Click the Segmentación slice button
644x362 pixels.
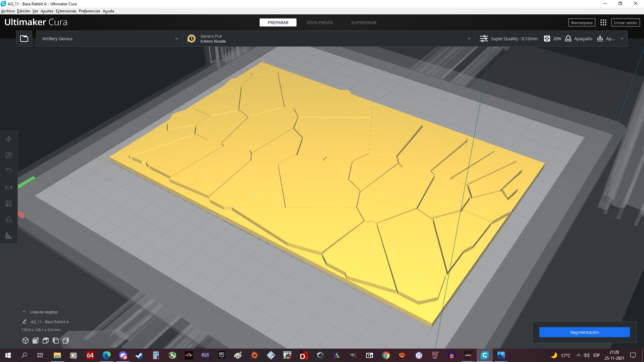[584, 332]
